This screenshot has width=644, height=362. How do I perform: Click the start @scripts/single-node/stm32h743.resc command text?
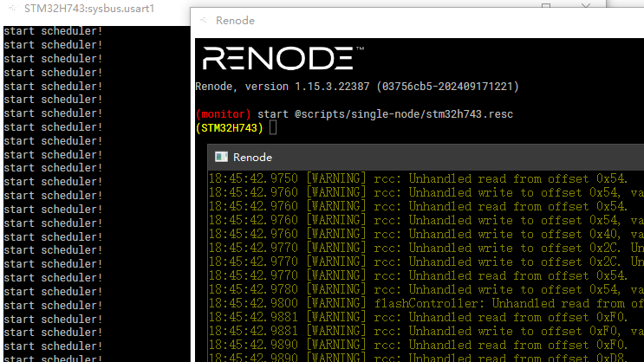[385, 114]
